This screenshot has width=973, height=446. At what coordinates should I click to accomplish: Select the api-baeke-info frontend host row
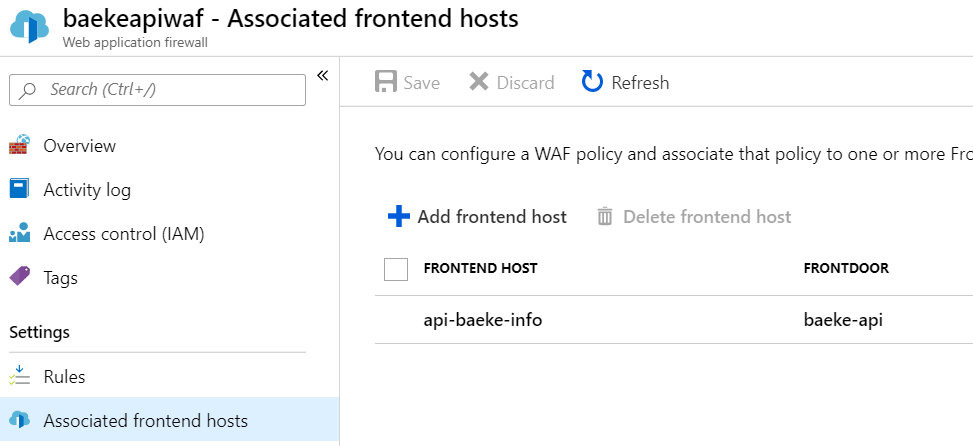[483, 320]
